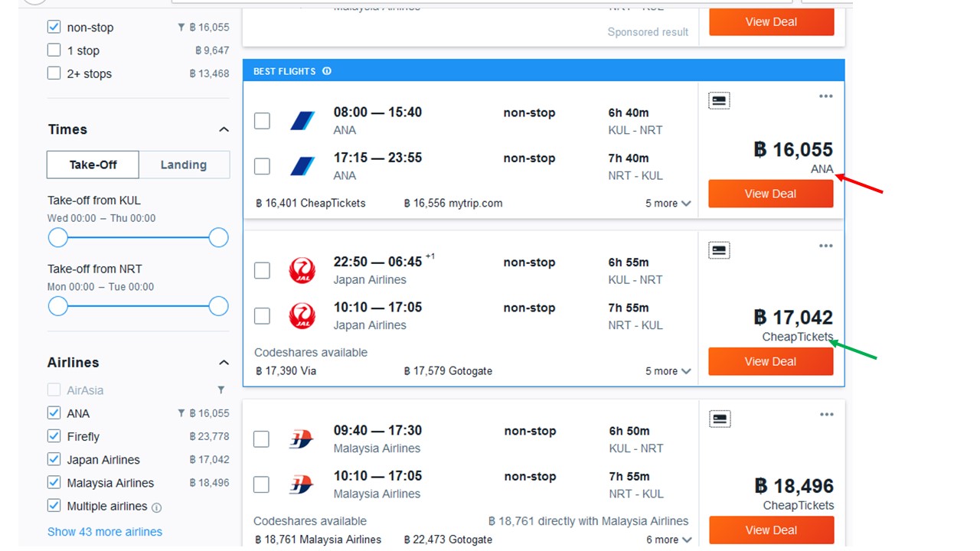Viewport: 980px width, 551px height.
Task: View deal for the ฿17,042 CheapTickets flight
Action: [770, 361]
